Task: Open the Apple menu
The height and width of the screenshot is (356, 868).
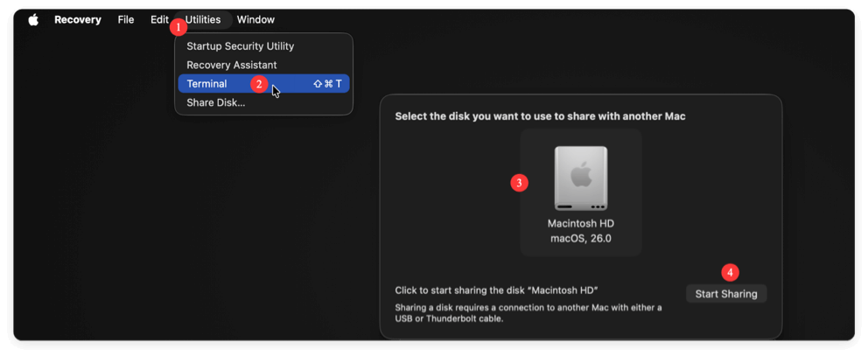Action: point(34,20)
